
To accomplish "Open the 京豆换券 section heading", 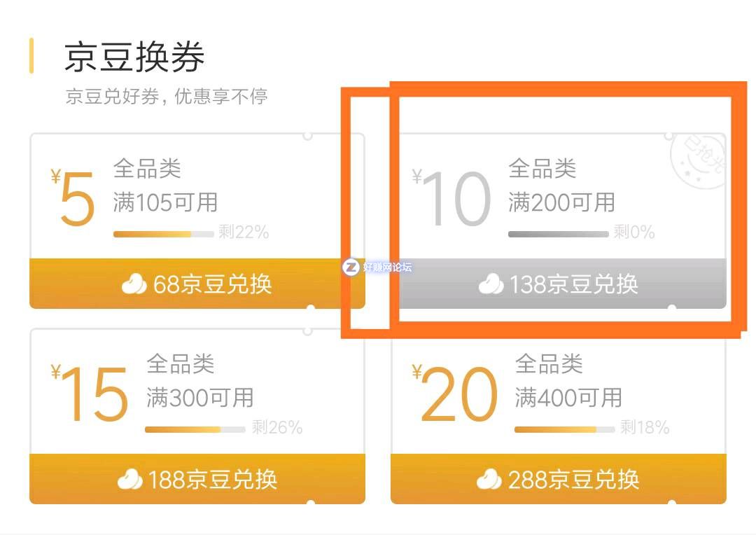I will (x=134, y=57).
